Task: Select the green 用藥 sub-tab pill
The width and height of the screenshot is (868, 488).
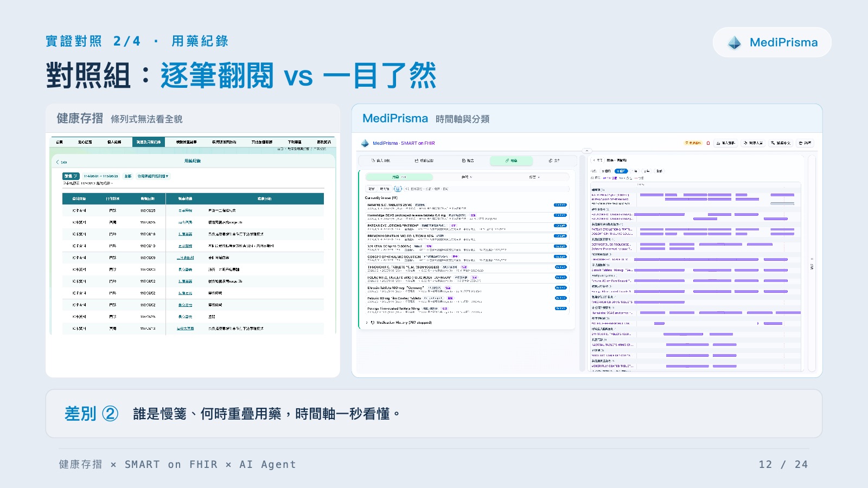Action: click(399, 177)
